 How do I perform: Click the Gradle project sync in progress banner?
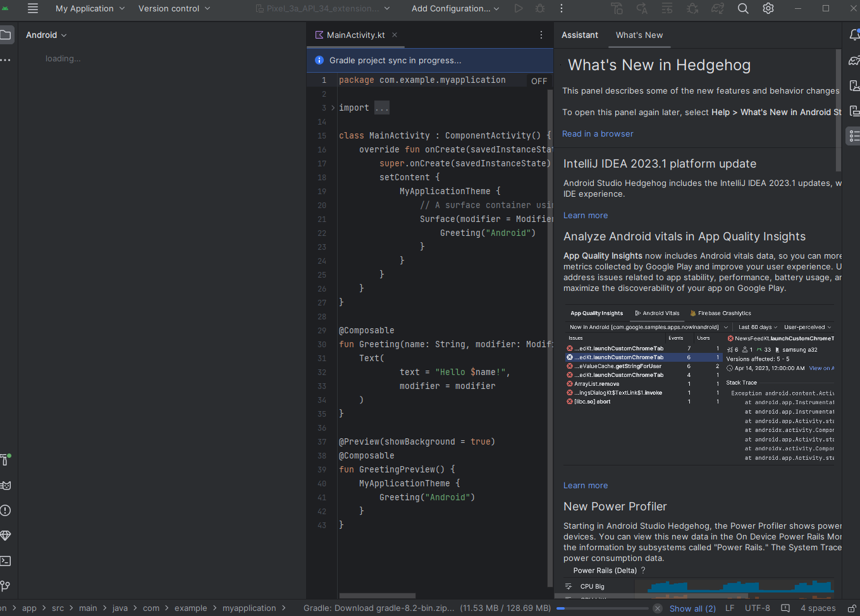(x=430, y=61)
